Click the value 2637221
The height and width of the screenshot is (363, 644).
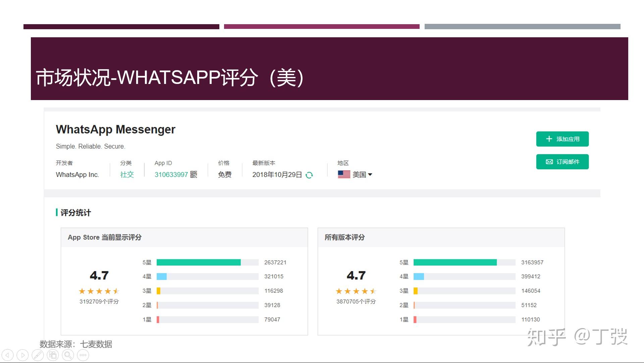pos(275,262)
